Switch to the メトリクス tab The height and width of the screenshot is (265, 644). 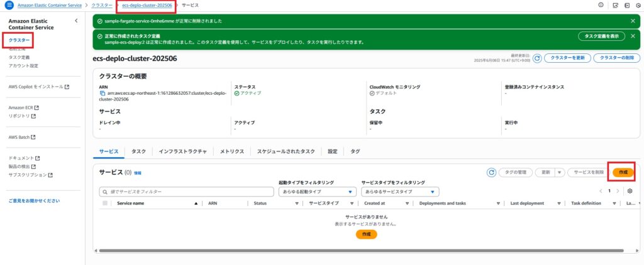click(x=232, y=151)
